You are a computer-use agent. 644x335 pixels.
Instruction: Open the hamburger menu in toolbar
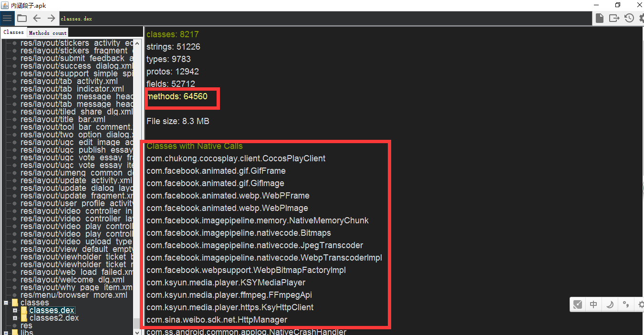7,19
